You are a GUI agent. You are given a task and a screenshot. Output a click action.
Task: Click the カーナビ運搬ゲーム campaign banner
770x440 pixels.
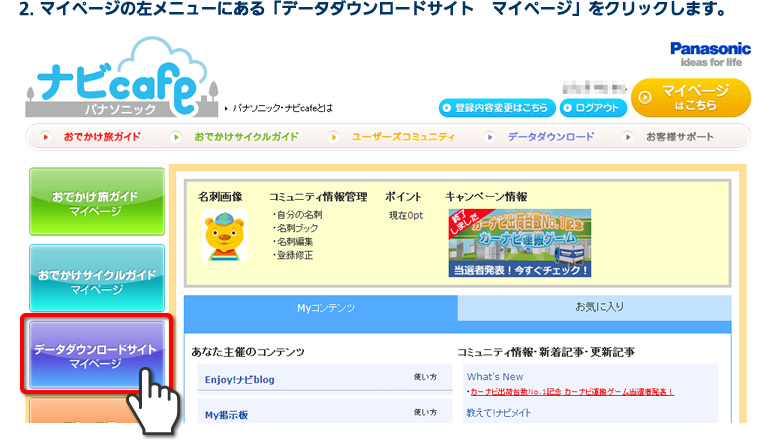point(520,243)
